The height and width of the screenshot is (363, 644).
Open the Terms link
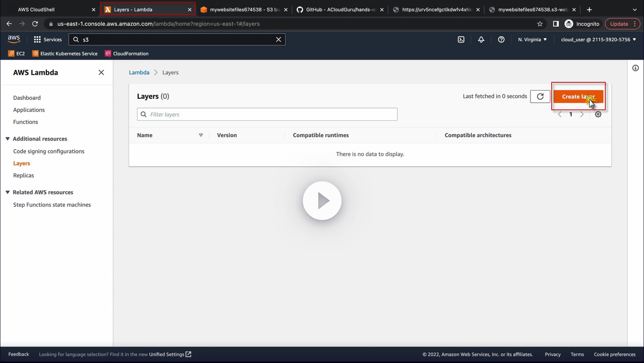[577, 354]
